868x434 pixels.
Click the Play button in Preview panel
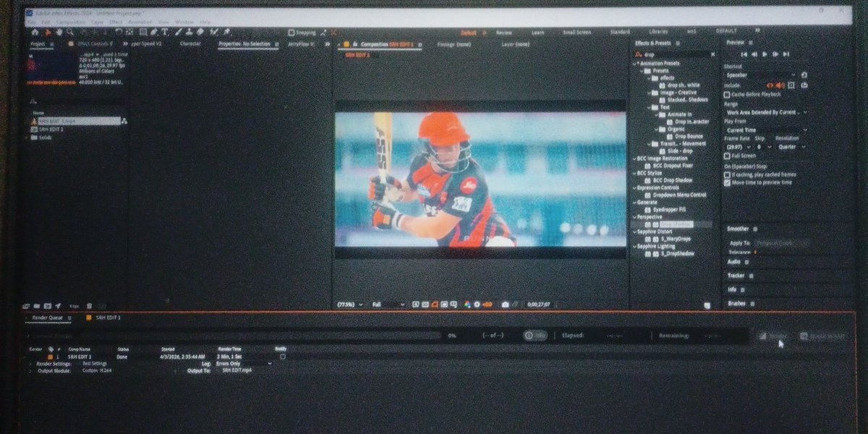pyautogui.click(x=764, y=54)
